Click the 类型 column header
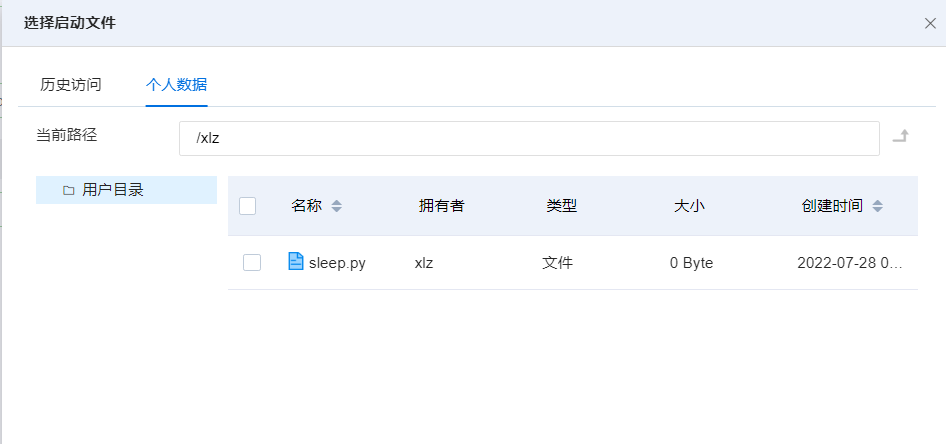Image resolution: width=946 pixels, height=444 pixels. (561, 206)
